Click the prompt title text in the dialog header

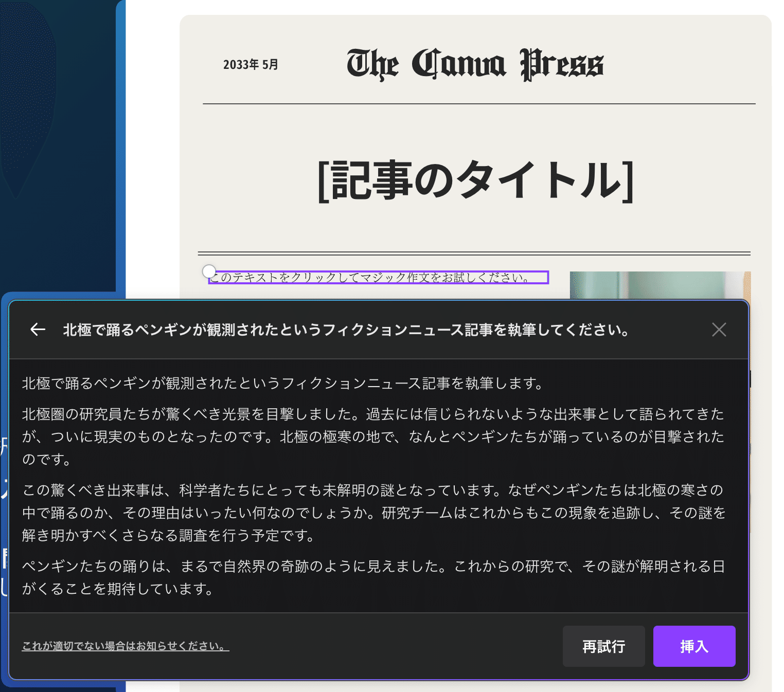pyautogui.click(x=346, y=330)
